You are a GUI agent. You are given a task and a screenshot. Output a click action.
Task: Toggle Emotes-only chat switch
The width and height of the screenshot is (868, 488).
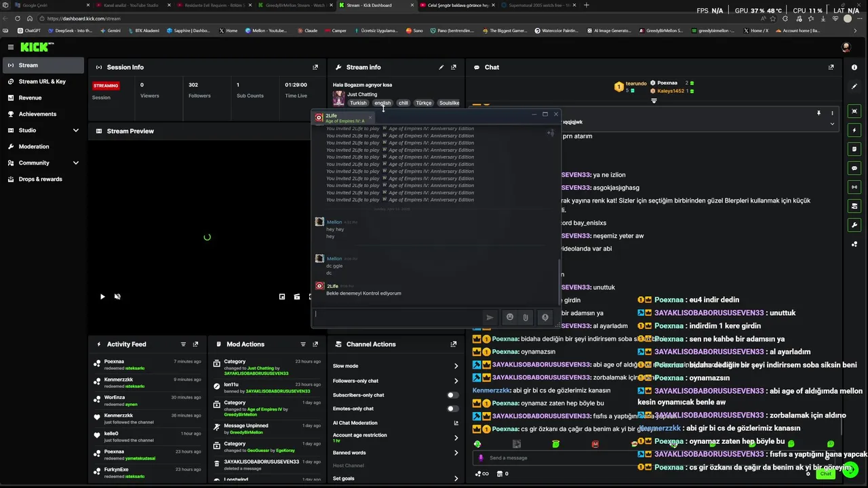(452, 409)
